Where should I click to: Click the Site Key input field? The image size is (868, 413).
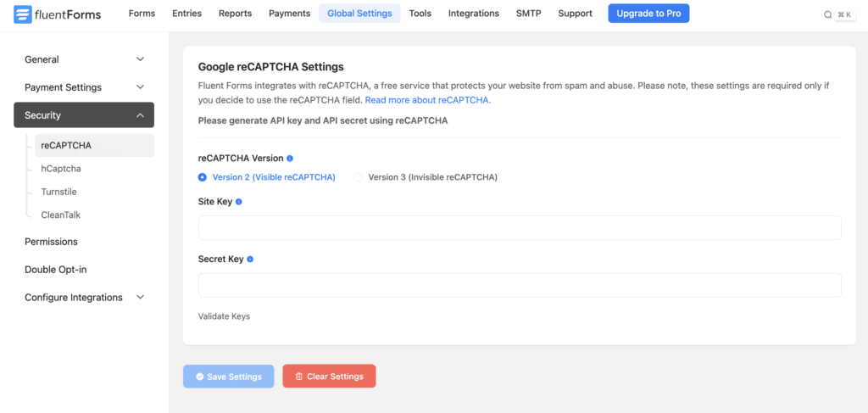[520, 227]
